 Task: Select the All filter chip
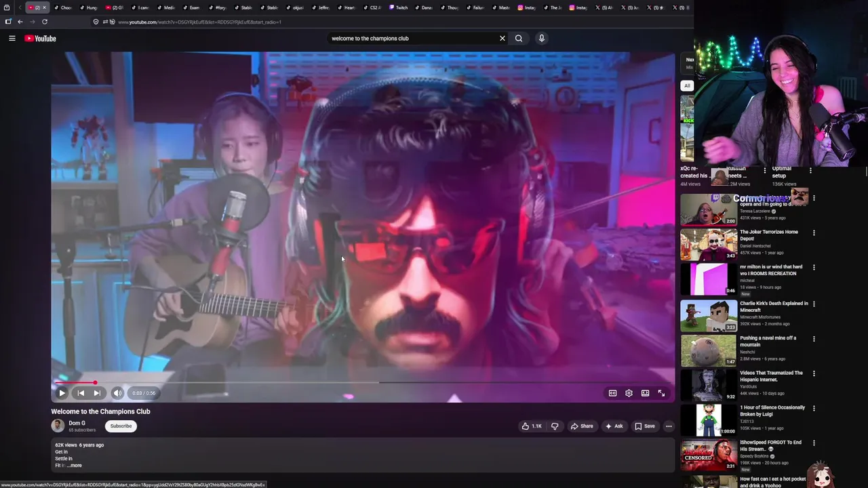pyautogui.click(x=687, y=85)
